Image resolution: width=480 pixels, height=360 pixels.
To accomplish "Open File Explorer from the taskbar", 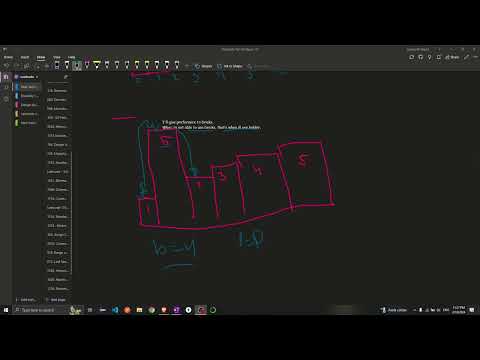I will 139,310.
